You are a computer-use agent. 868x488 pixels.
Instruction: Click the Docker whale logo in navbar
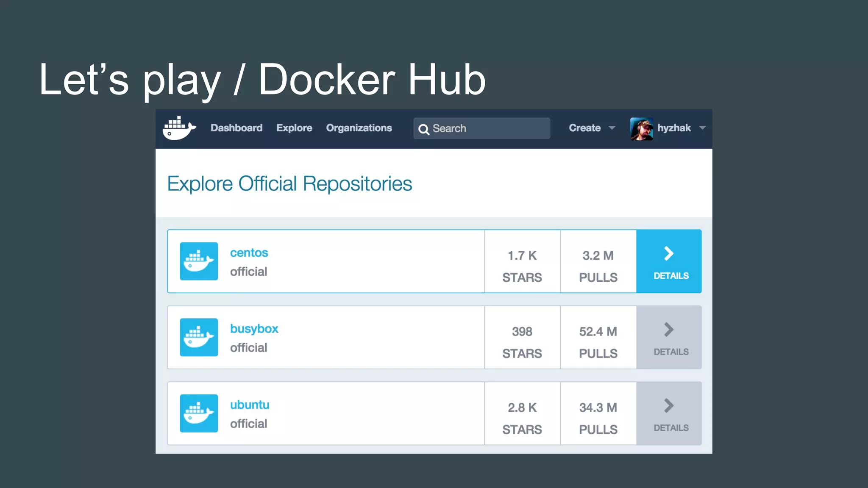point(179,128)
